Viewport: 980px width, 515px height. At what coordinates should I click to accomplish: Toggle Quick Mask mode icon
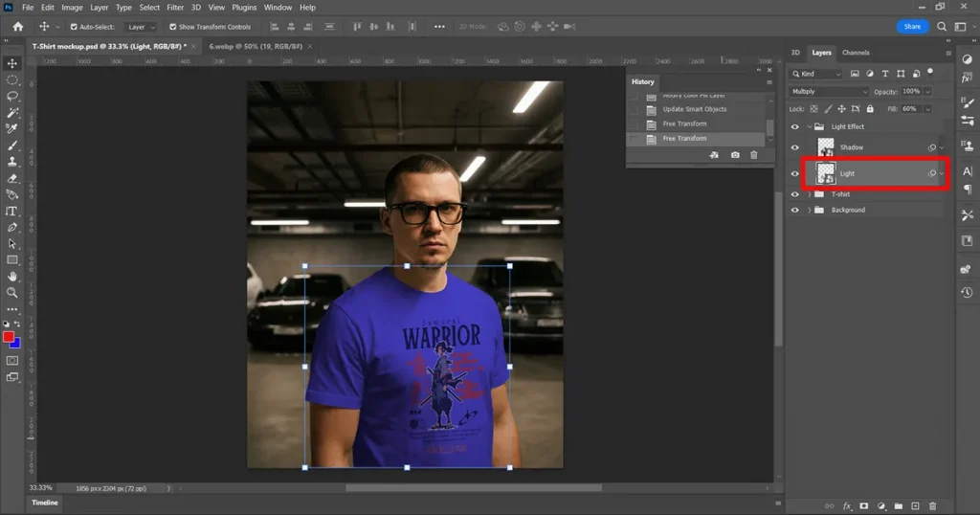pyautogui.click(x=11, y=361)
